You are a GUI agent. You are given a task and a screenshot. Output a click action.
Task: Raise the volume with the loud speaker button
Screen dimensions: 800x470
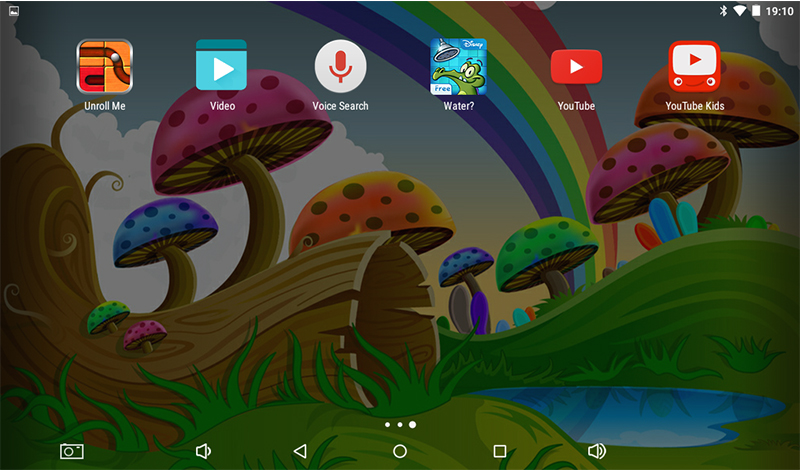(x=597, y=451)
